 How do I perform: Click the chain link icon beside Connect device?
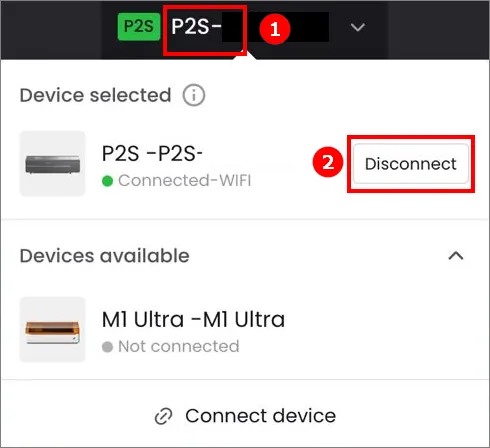(163, 416)
